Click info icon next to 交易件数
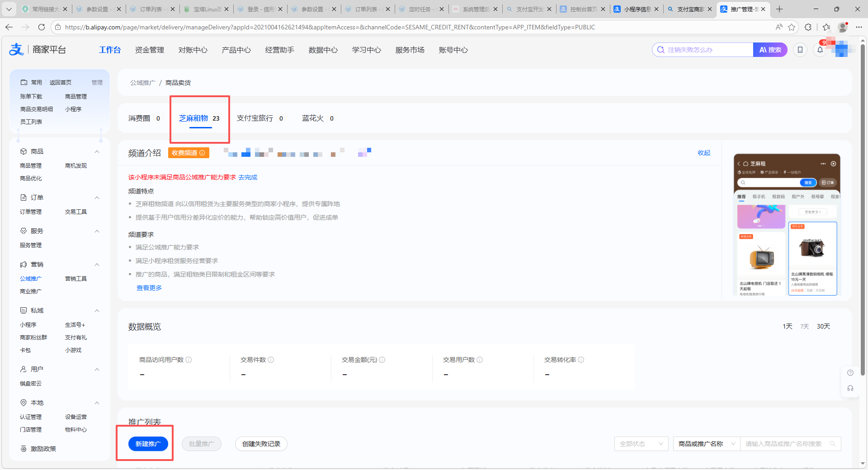The width and height of the screenshot is (868, 470). click(271, 360)
